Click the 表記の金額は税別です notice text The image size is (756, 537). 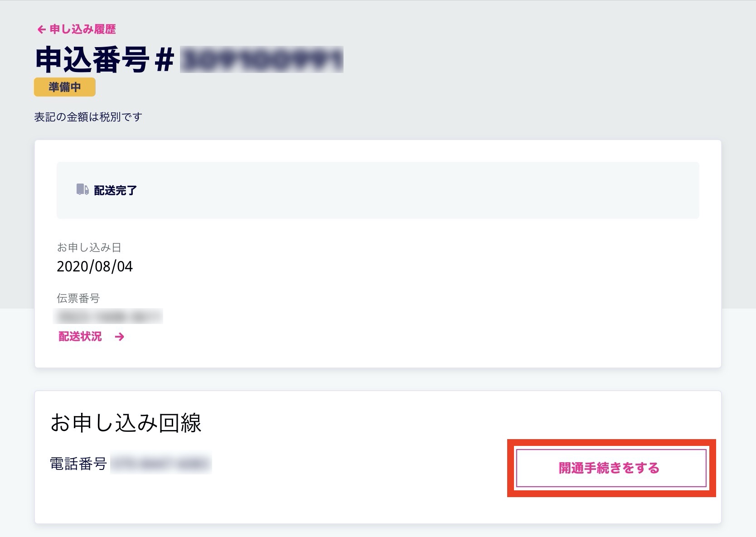pos(88,117)
